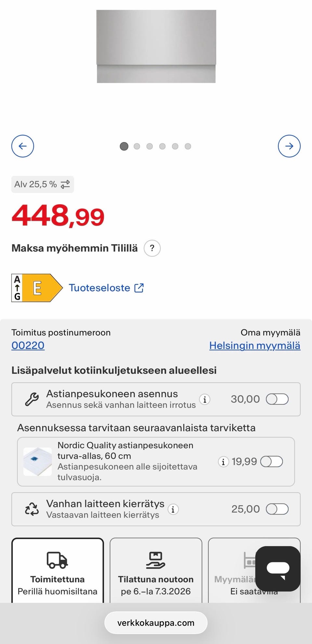Show info for Astianpesukoneen asennus
Image resolution: width=312 pixels, height=644 pixels.
point(205,399)
